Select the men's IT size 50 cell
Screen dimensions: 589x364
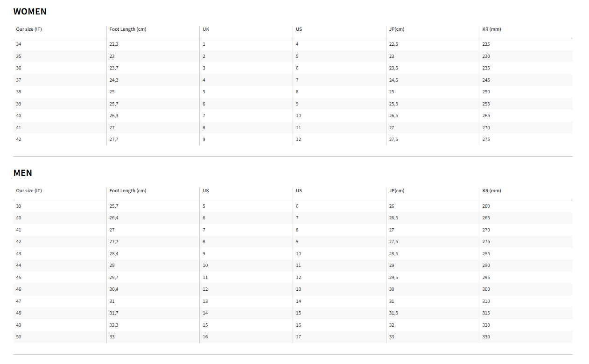pos(19,337)
